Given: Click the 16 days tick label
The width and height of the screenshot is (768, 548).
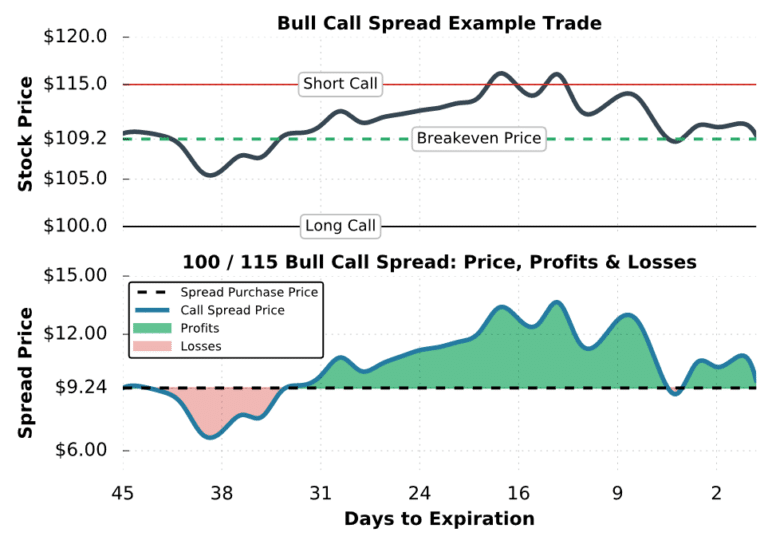Looking at the screenshot, I should pos(518,493).
